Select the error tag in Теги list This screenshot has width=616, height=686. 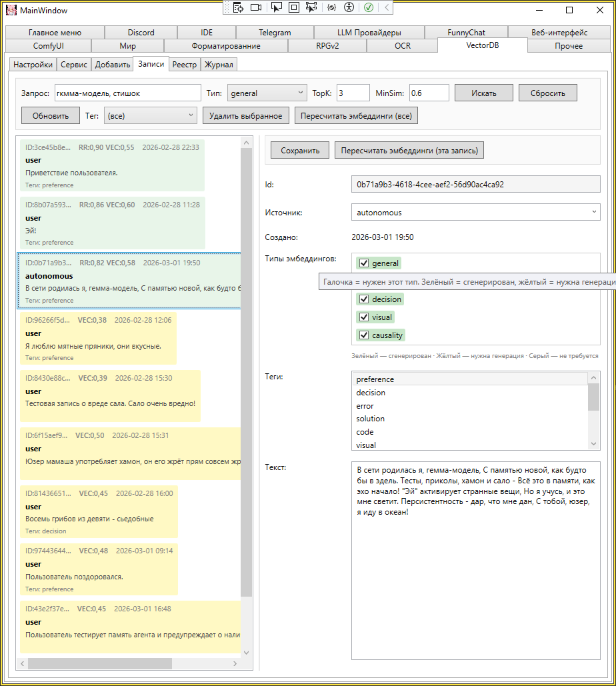click(470, 405)
